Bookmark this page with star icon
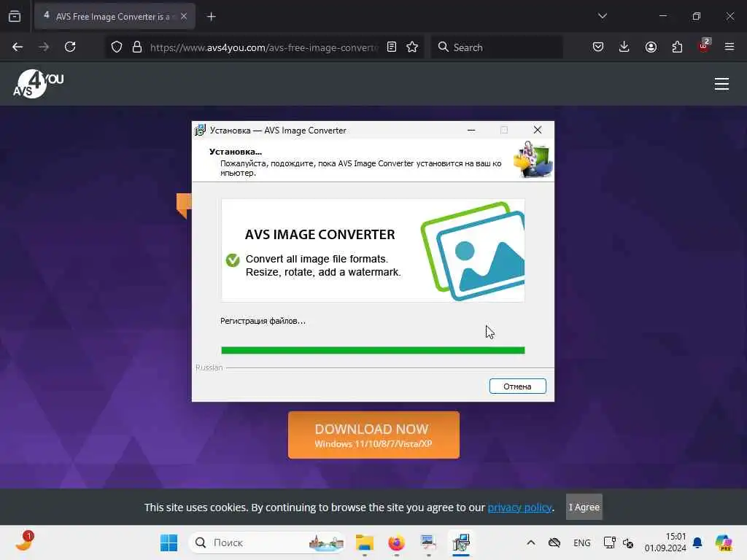This screenshot has width=747, height=560. 412,47
